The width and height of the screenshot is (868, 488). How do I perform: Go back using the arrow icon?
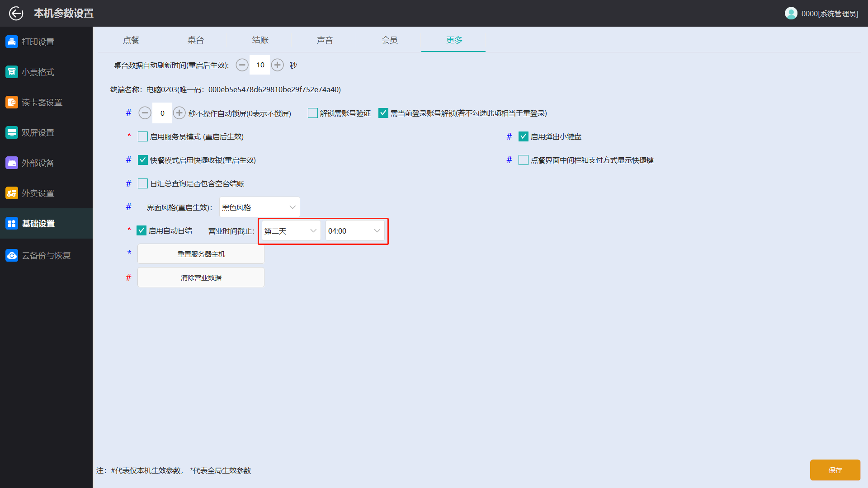pyautogui.click(x=16, y=14)
